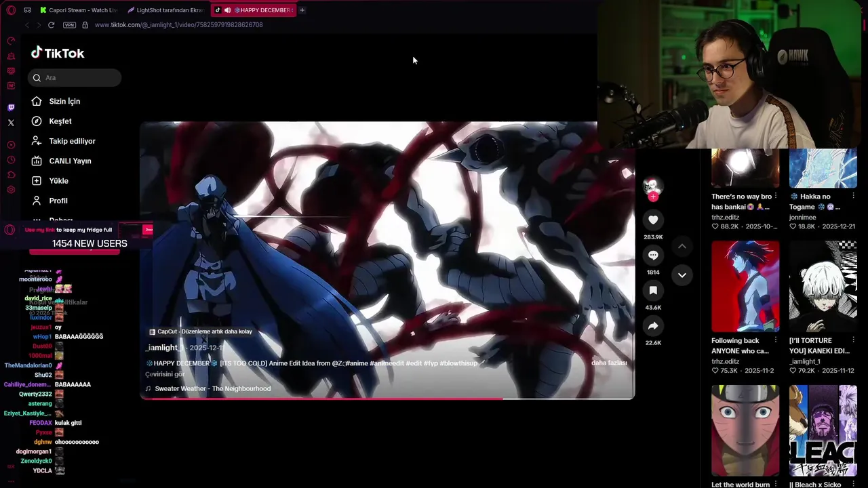Click Çevirisini gör translation link
Screen dimensions: 868x488
tap(165, 374)
